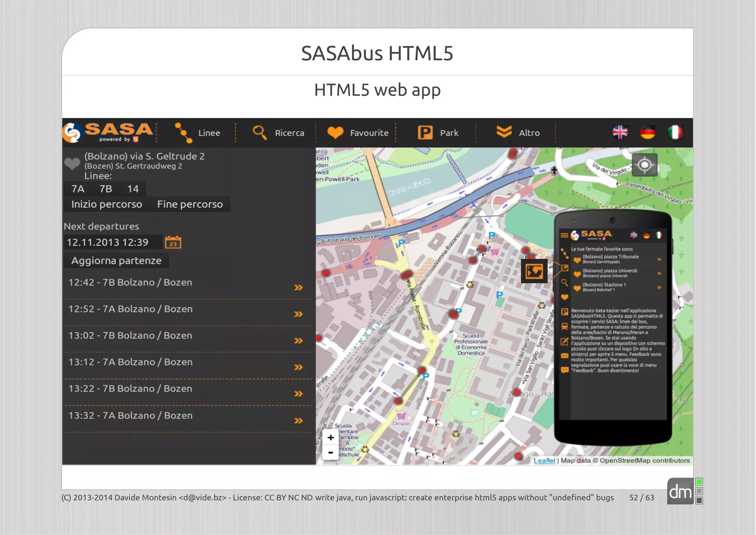Click the feedback chat icon in phone sidebar

pos(564,369)
